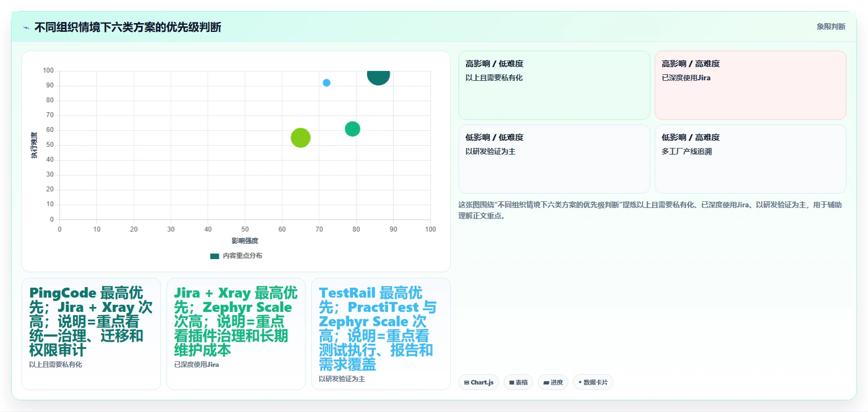Select the lime-green bubble near 65 on the 影响强度 axis
868x412 pixels.
[x=301, y=138]
